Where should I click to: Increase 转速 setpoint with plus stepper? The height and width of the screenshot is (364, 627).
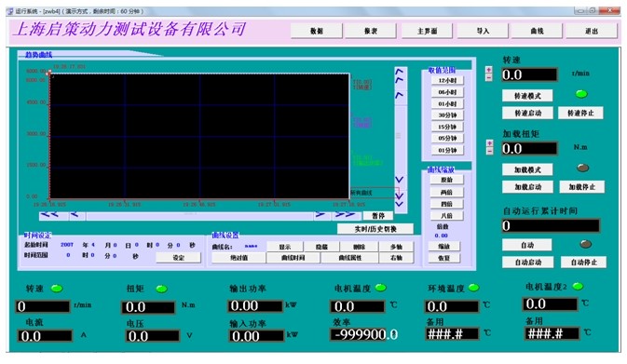[488, 70]
